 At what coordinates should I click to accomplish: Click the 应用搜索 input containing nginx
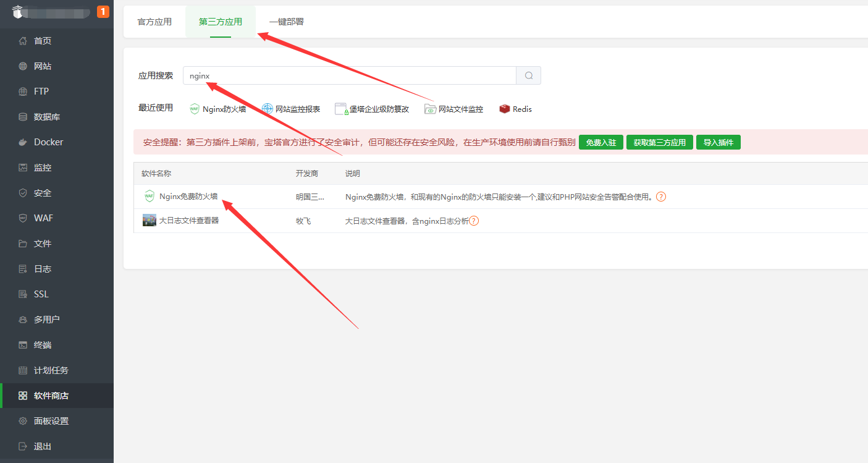(x=350, y=75)
